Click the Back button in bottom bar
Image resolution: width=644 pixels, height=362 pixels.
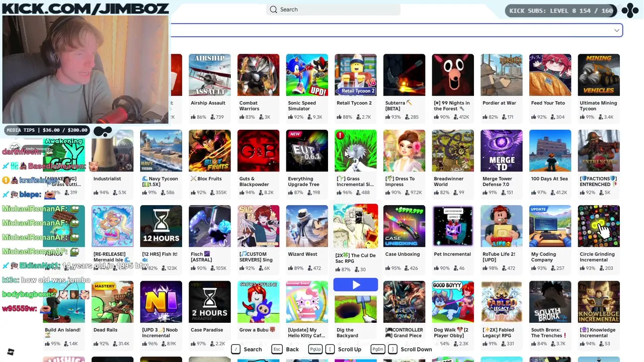point(285,349)
